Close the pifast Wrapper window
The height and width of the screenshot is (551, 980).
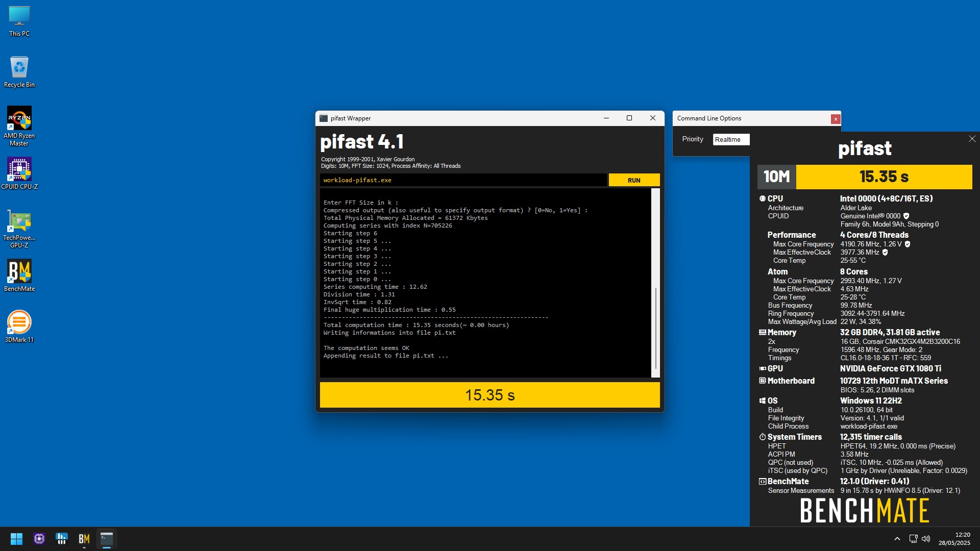click(x=652, y=118)
